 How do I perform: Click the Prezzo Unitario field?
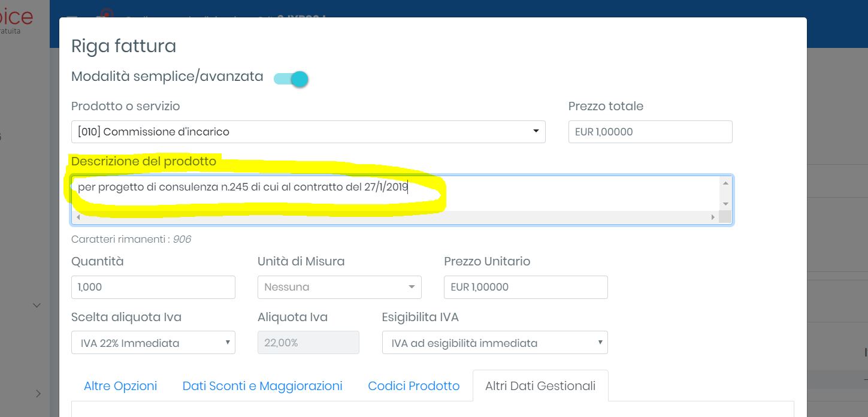[526, 287]
